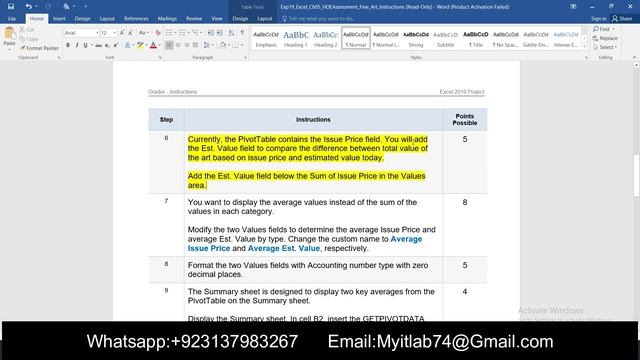Apply the Strong style
The height and width of the screenshot is (360, 640).
point(416,38)
